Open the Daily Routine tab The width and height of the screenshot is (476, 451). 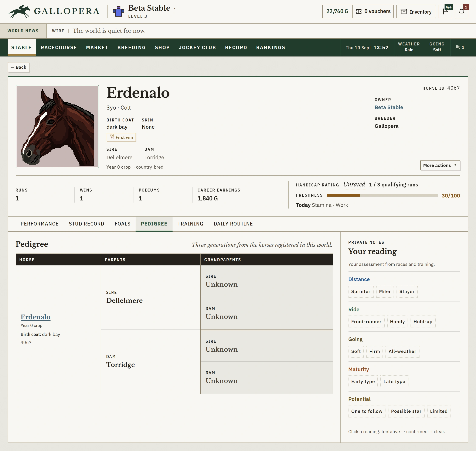233,224
